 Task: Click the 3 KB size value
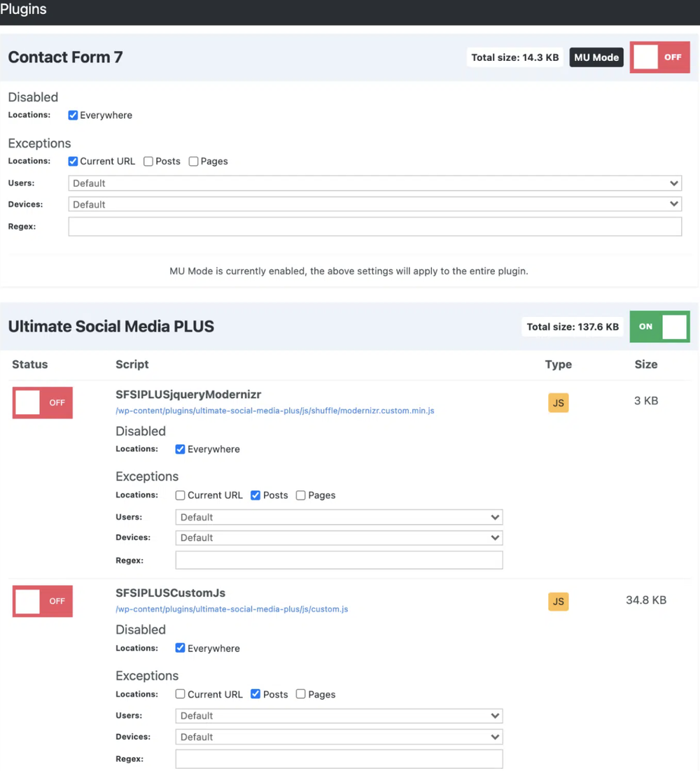coord(646,401)
